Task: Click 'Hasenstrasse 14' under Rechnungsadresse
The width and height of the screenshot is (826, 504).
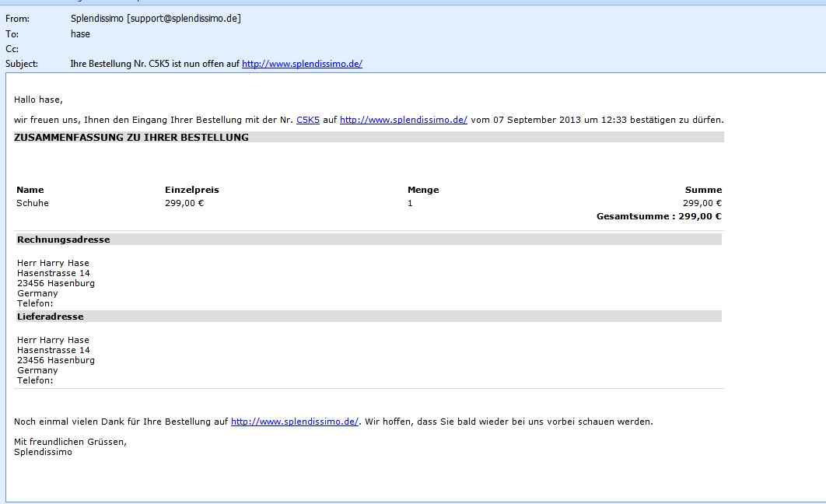Action: coord(53,273)
